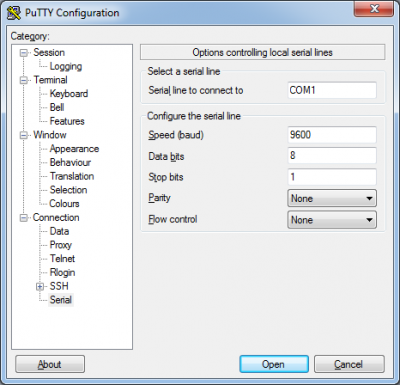Select Connection category

(56, 217)
